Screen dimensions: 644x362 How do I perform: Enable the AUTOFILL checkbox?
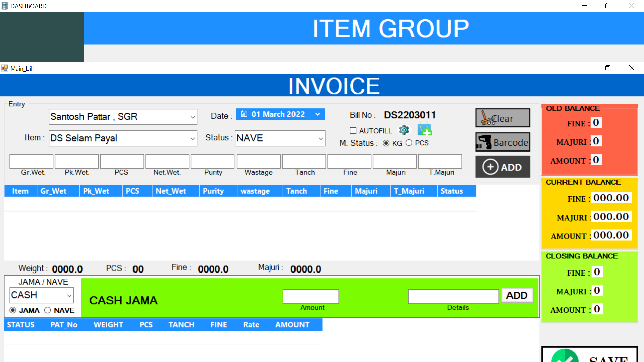pyautogui.click(x=353, y=130)
